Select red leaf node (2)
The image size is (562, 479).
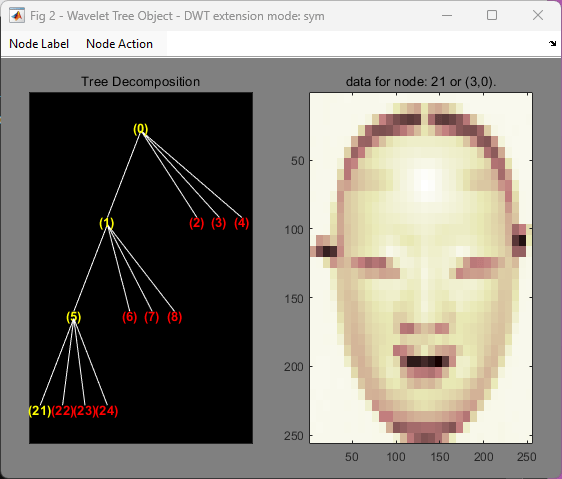click(196, 223)
